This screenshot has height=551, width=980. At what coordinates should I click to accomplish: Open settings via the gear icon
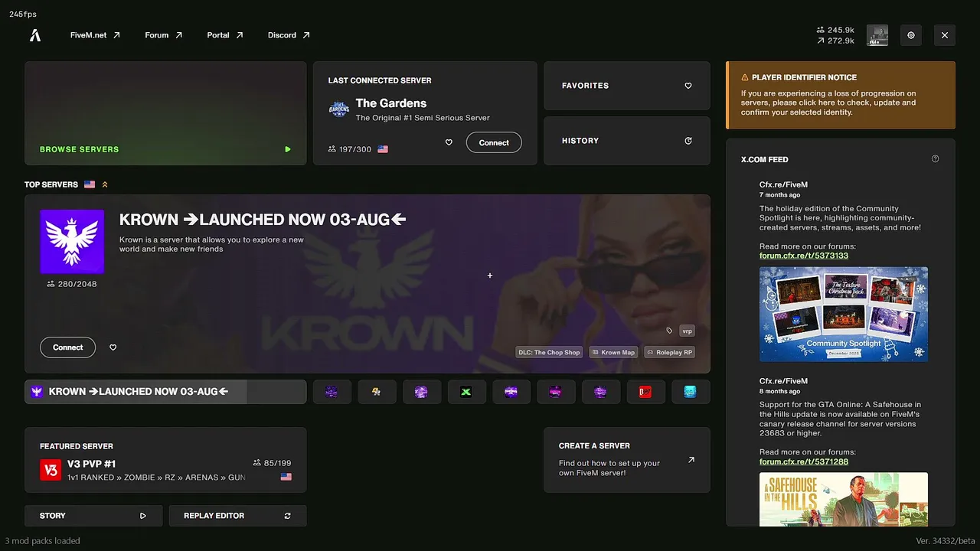point(911,35)
